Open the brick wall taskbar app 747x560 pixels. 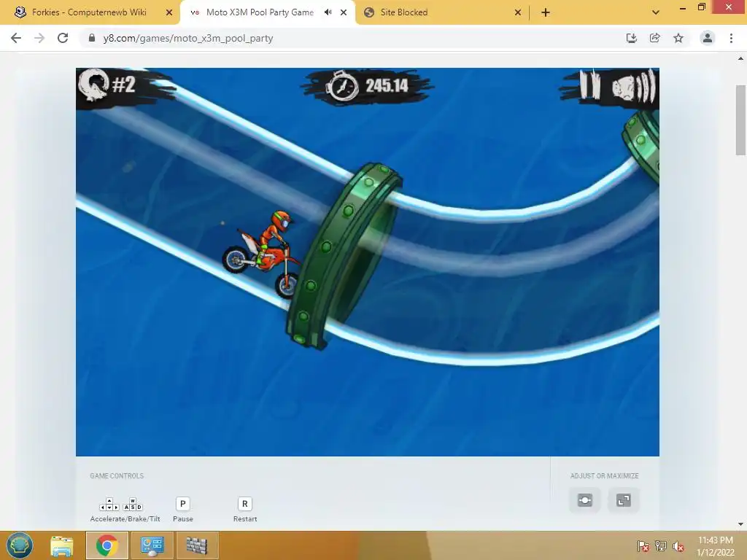tap(197, 545)
